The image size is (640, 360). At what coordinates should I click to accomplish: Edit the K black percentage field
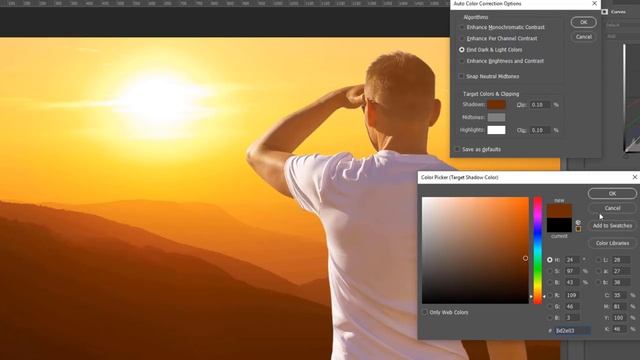(x=619, y=329)
